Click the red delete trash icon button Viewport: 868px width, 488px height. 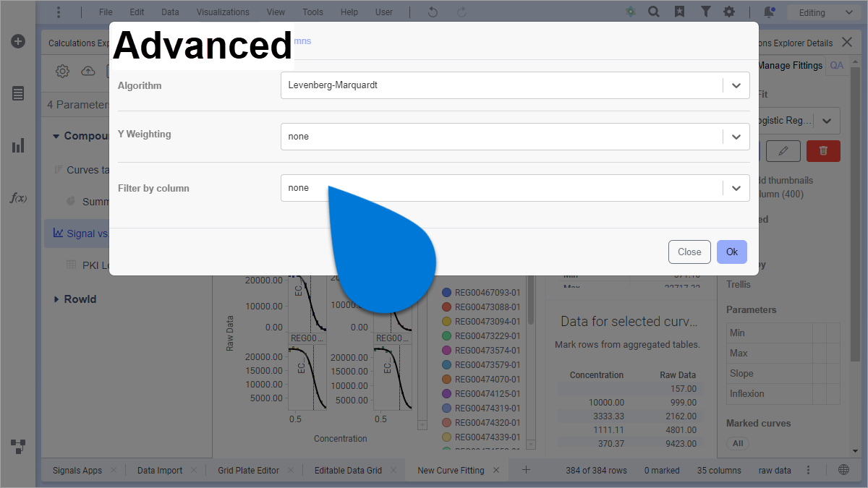(x=823, y=150)
